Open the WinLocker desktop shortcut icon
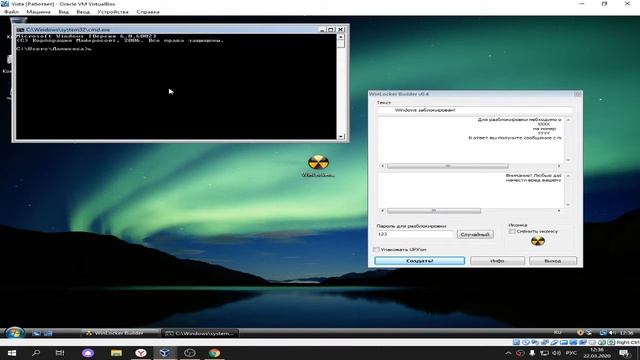The height and width of the screenshot is (360, 640). (x=318, y=165)
